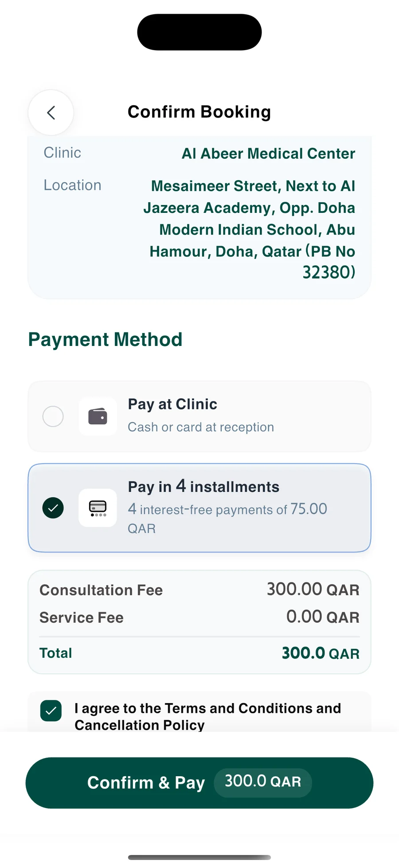Uncheck the Terms and Conditions agreement checkbox
This screenshot has width=399, height=868.
(x=51, y=711)
